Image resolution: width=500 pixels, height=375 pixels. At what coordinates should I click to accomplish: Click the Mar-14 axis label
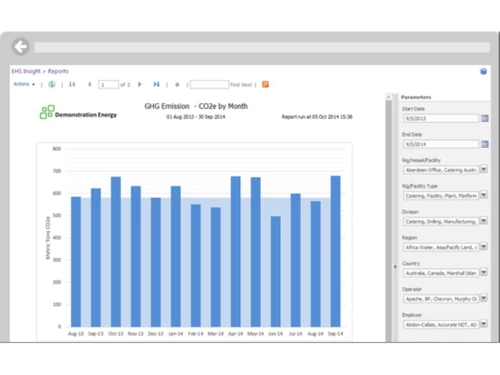[216, 334]
